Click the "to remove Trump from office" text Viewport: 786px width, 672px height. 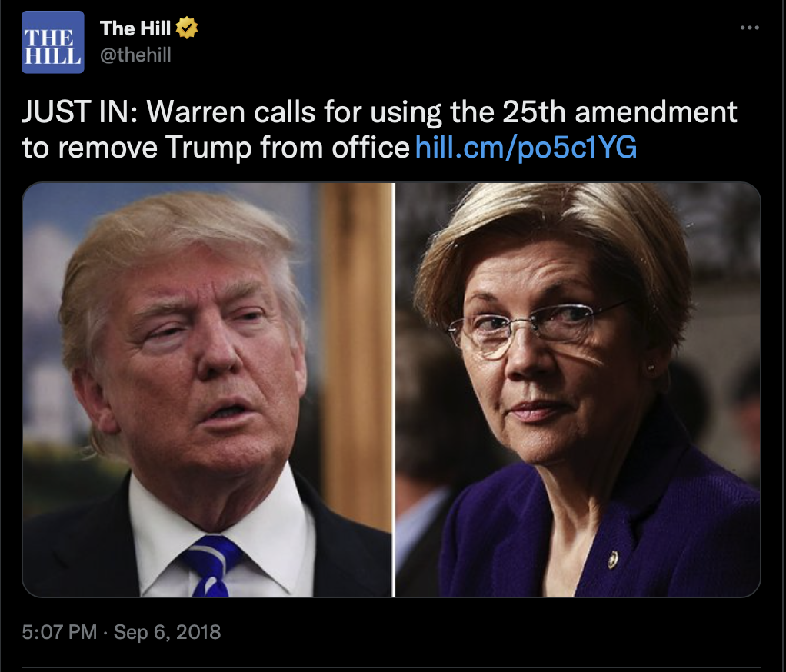[215, 148]
